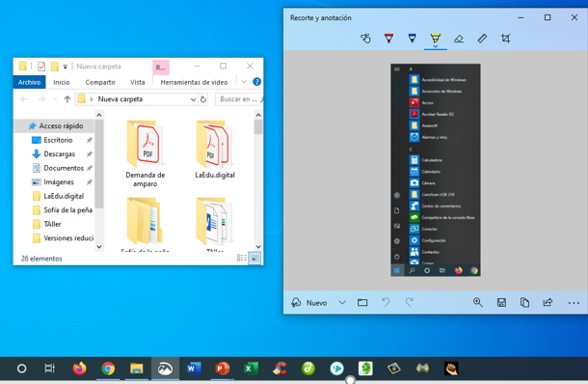Click the redo arrow in Recorte y anotación
The height and width of the screenshot is (384, 588).
pos(409,302)
